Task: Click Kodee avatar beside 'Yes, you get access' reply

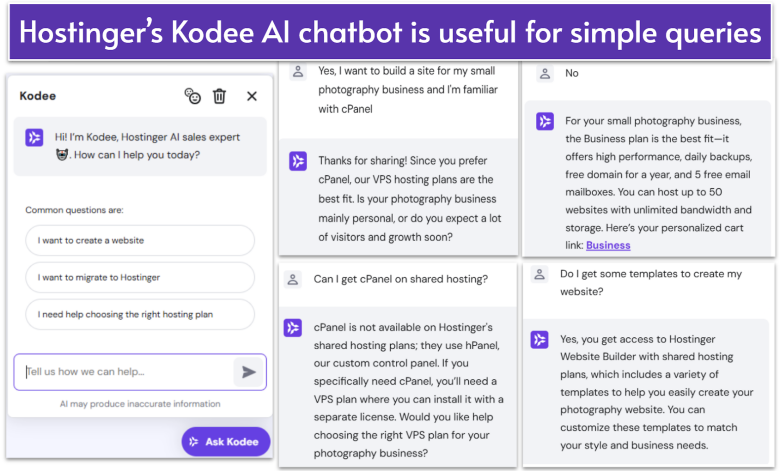Action: 539,340
